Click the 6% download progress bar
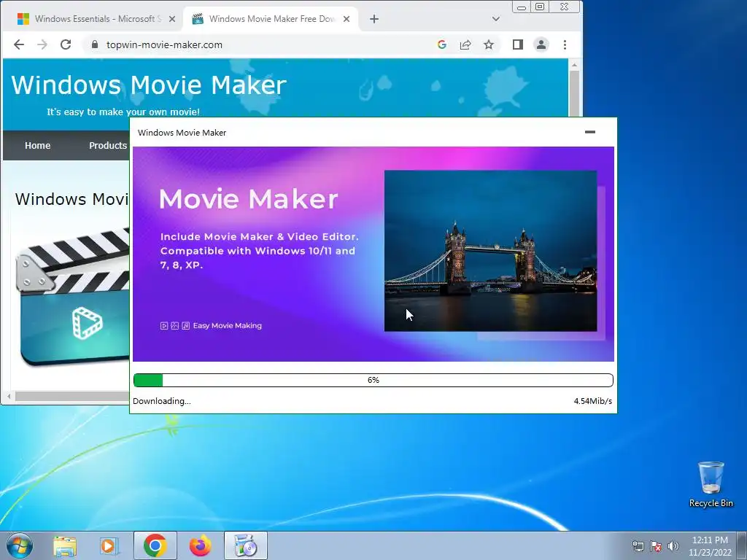This screenshot has height=560, width=747. [373, 380]
